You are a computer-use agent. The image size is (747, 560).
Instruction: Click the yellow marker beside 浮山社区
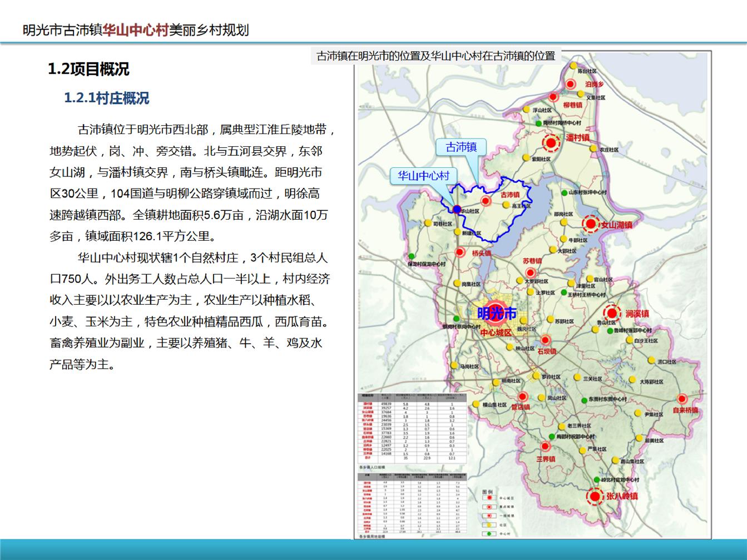[527, 111]
